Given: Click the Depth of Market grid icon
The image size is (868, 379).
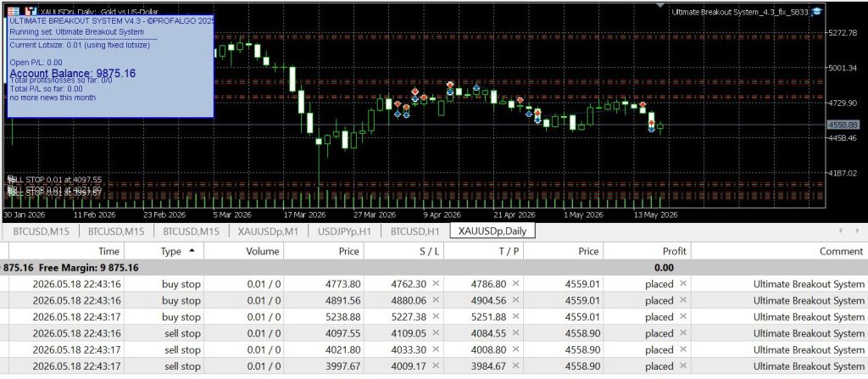Looking at the screenshot, I should click(14, 11).
